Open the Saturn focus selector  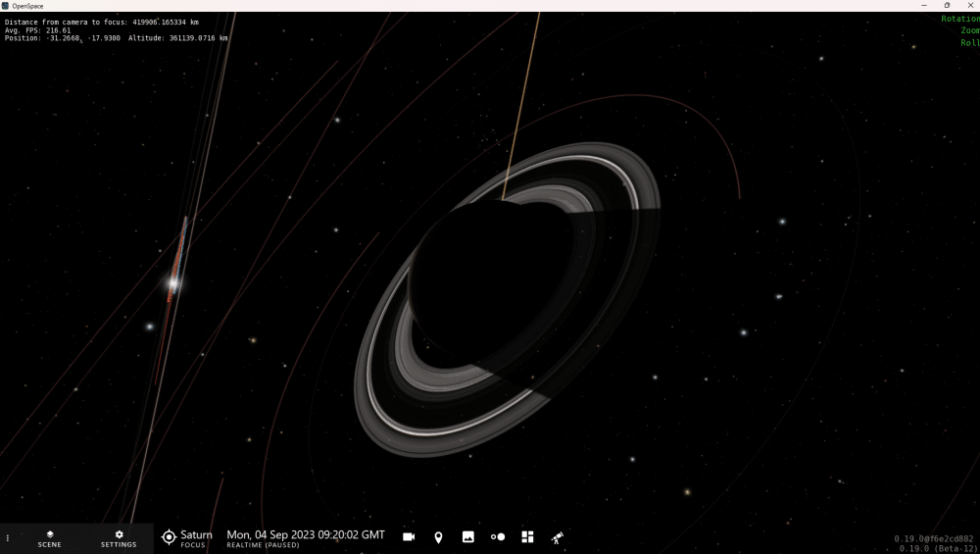click(x=187, y=538)
